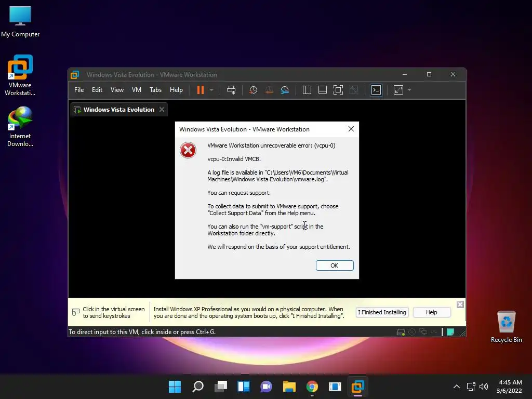Open the Help menu
Screen dimensions: 532x399
pos(176,90)
